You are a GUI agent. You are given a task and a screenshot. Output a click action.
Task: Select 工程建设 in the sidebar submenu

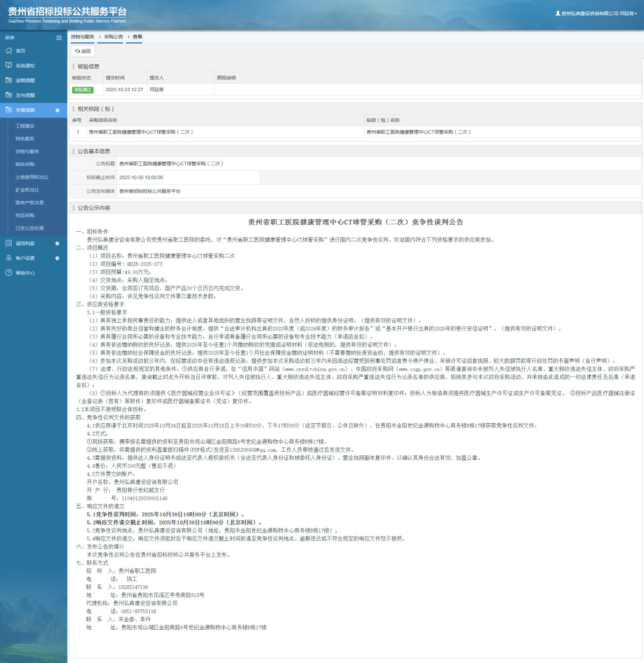pyautogui.click(x=25, y=126)
